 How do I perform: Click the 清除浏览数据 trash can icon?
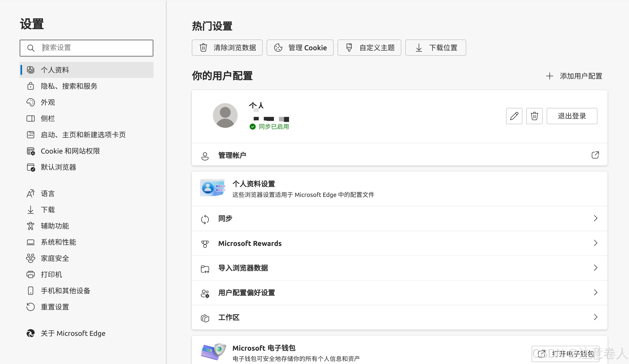click(x=203, y=48)
